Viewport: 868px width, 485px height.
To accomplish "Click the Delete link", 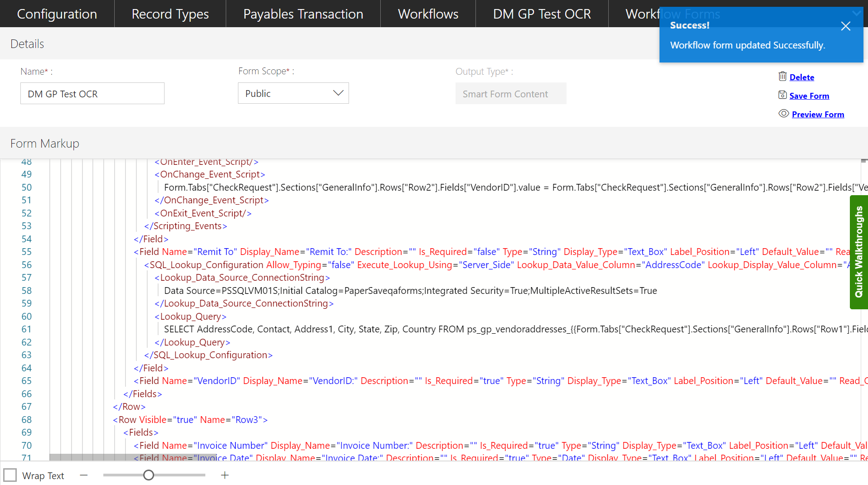I will (801, 77).
